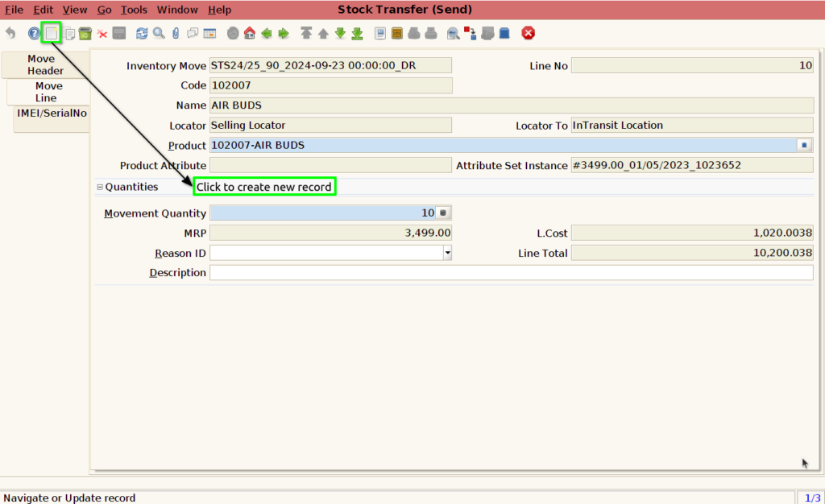Open Chat with the speech bubbles icon

193,33
